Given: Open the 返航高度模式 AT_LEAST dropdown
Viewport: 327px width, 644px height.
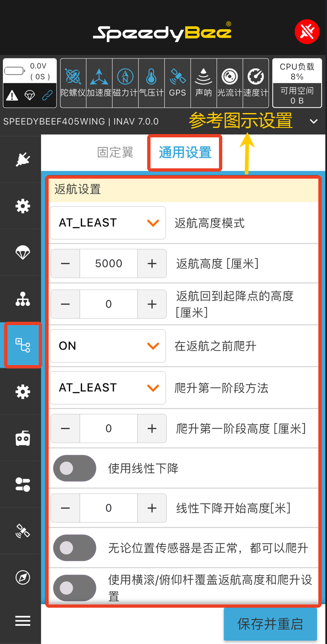Looking at the screenshot, I should coord(108,223).
